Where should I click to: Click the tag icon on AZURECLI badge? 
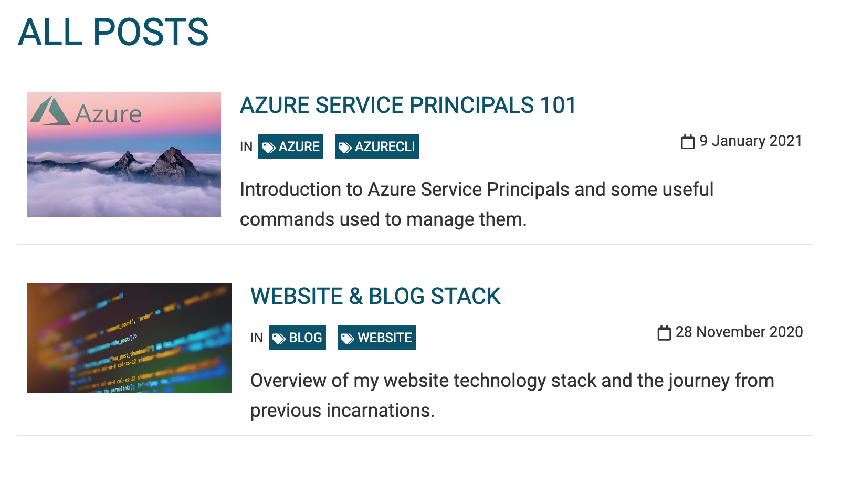coord(345,148)
